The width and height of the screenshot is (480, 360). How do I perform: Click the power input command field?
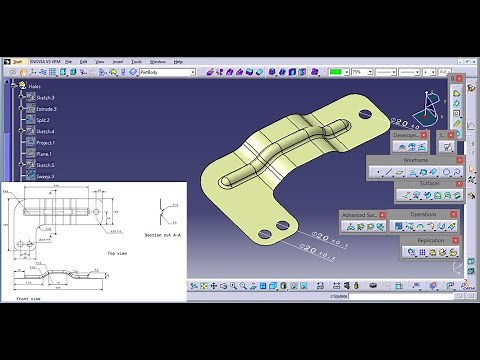click(401, 296)
